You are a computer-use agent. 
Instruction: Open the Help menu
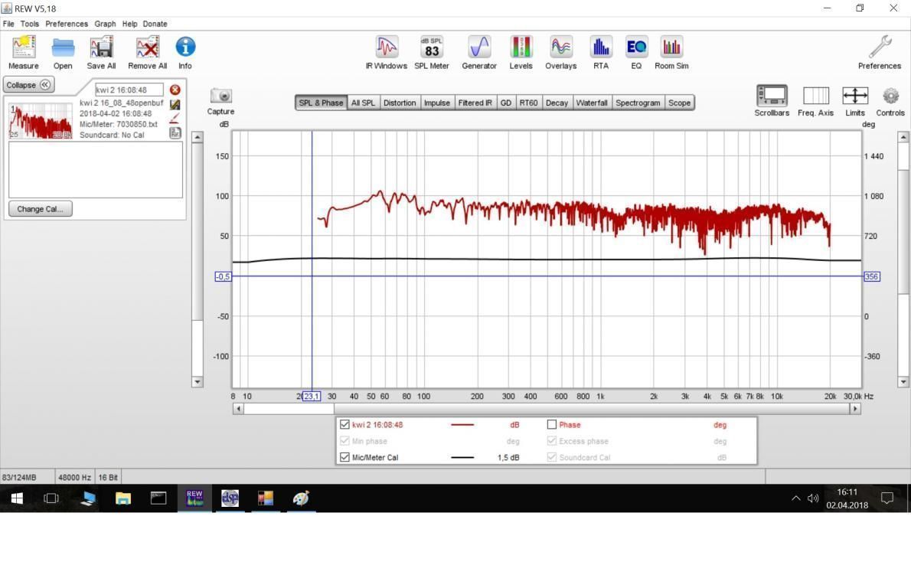point(129,24)
